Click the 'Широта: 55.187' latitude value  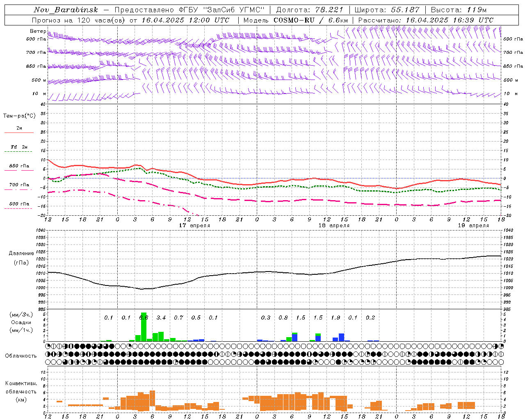pos(387,10)
